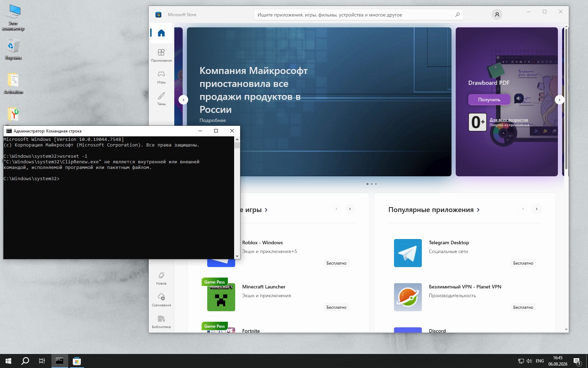Switch to Microsoft Store taskbar icon
The height and width of the screenshot is (368, 588).
(x=77, y=361)
